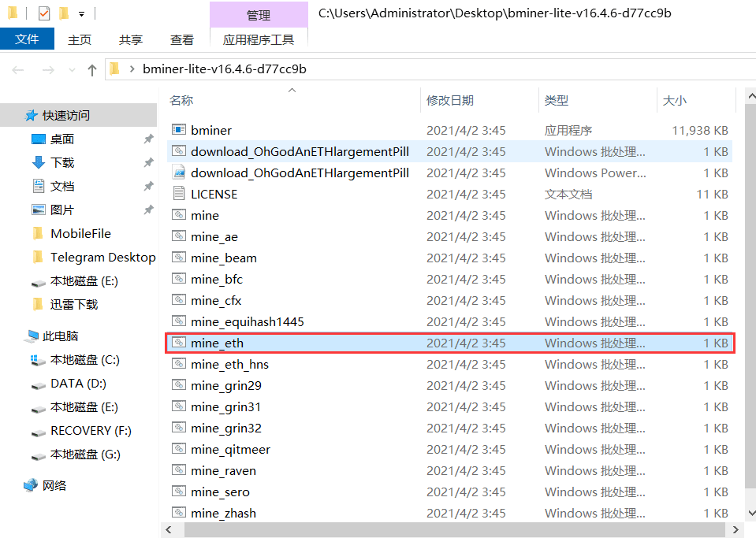
Task: Click bminer-lite-v16.4.6-d77cc9b breadcrumb in address bar
Action: tap(224, 69)
